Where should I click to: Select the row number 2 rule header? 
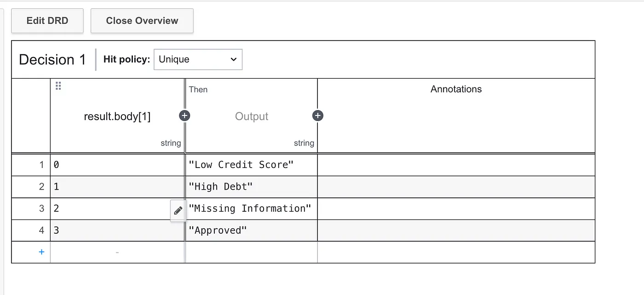pos(31,187)
